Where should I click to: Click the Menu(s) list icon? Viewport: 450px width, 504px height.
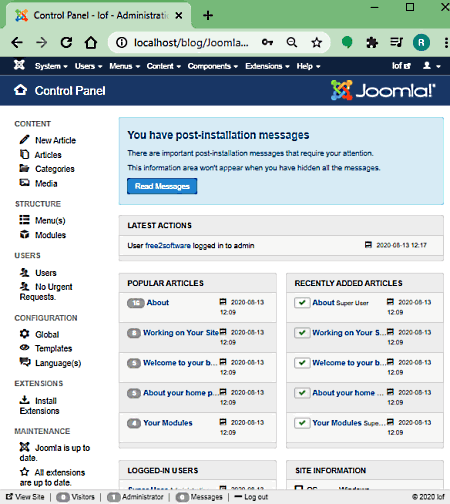pos(24,220)
